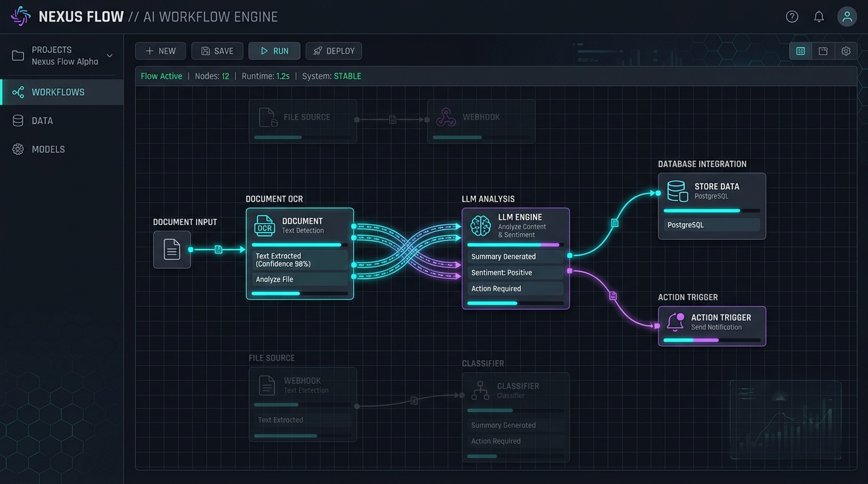Click the brain icon in LLM Engine node

coord(481,226)
